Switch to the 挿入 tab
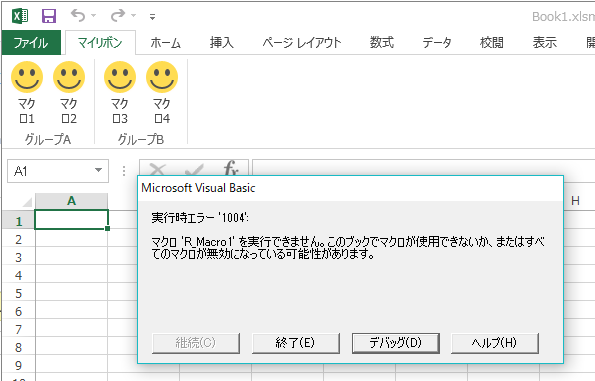Screen dimensions: 595x381 pyautogui.click(x=222, y=43)
